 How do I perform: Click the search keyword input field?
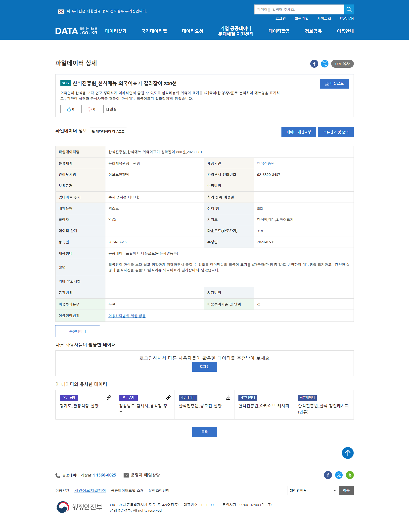[x=299, y=9]
